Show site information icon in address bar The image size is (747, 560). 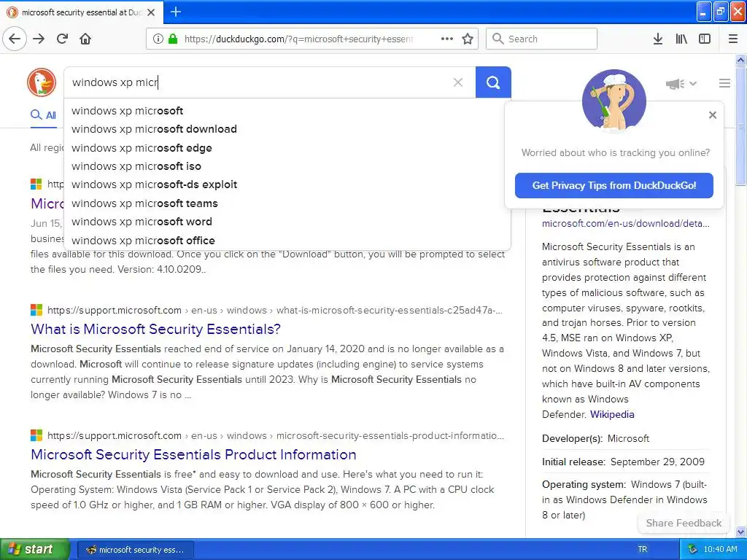click(158, 39)
